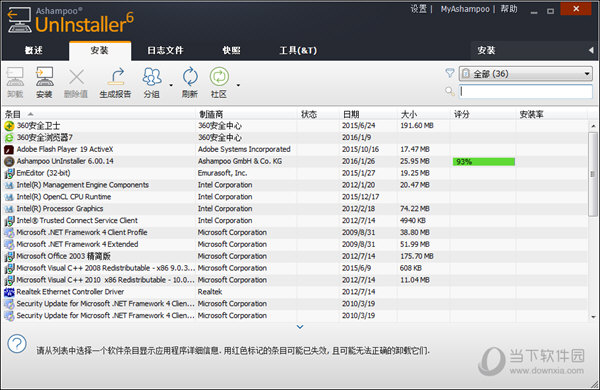Click the 175.70 MB size cell
Screen dimensions: 600x390
point(417,256)
